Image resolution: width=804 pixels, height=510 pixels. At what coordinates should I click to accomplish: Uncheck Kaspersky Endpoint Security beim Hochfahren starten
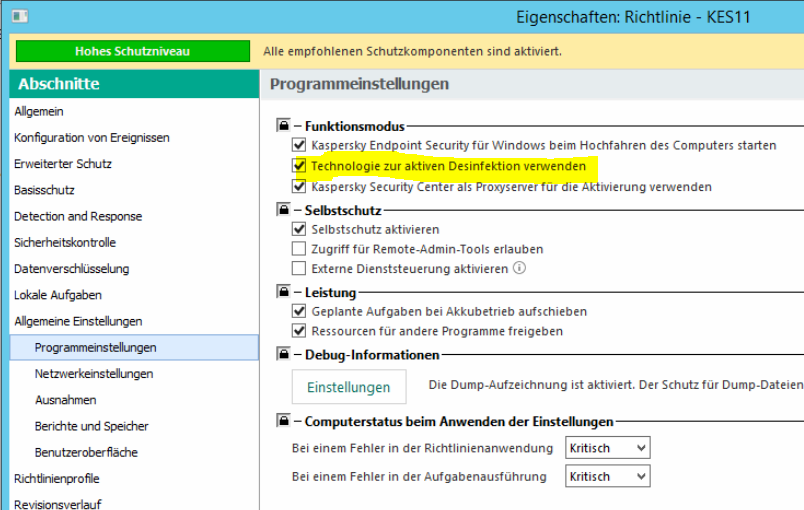tap(299, 145)
